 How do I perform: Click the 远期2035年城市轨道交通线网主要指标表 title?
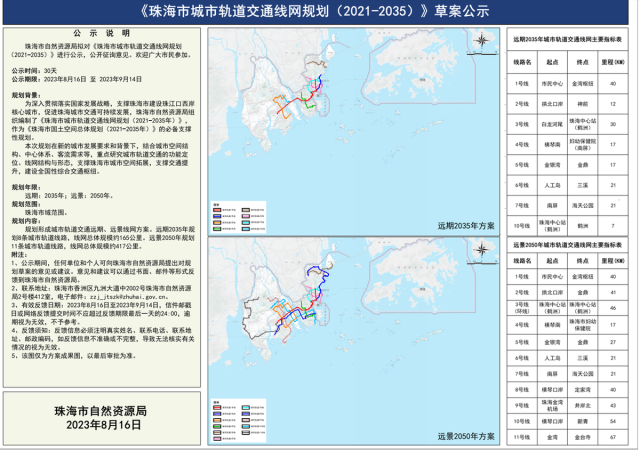coord(567,40)
